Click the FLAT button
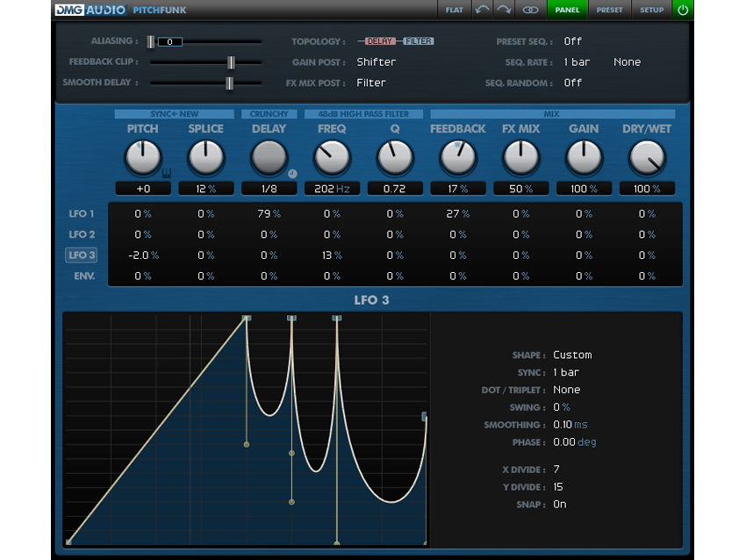This screenshot has width=746, height=560. coord(455,10)
